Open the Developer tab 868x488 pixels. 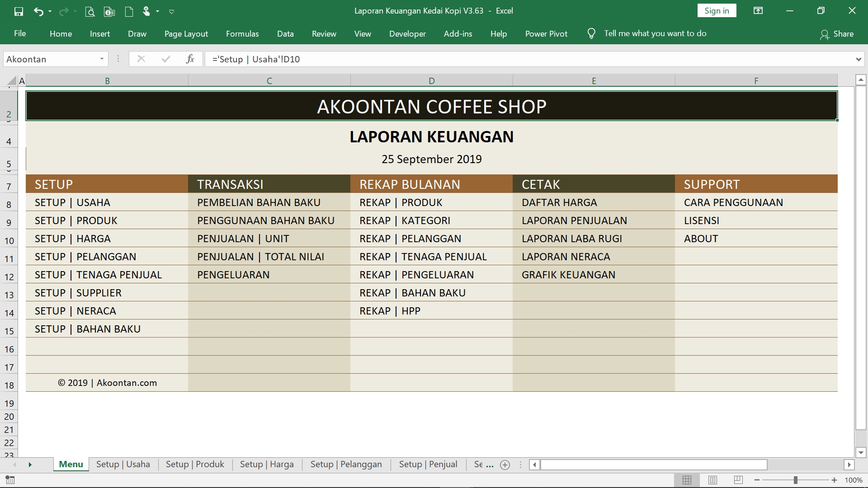[407, 33]
